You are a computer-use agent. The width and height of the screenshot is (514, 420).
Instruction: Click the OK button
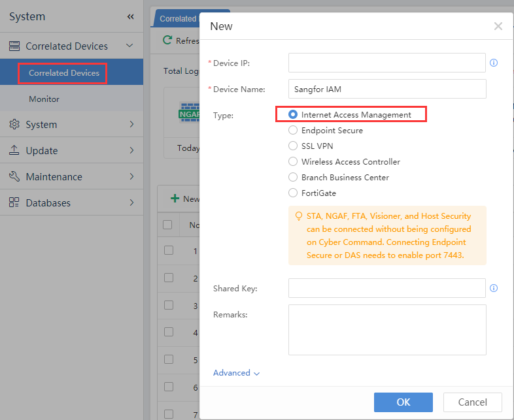(403, 402)
